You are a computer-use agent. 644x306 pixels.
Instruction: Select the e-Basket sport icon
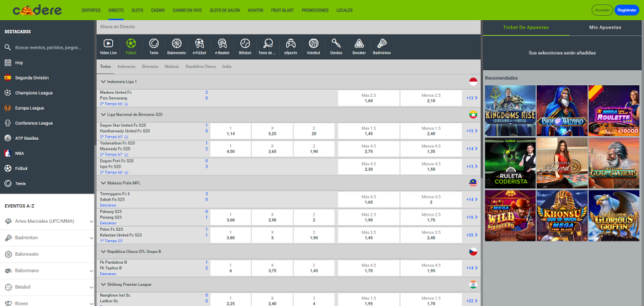[x=223, y=47]
